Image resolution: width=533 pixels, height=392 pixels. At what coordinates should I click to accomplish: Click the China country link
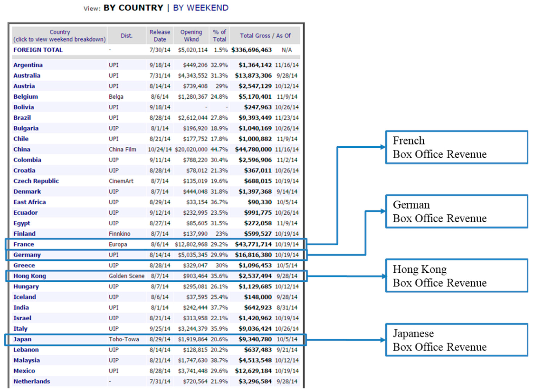(22, 149)
